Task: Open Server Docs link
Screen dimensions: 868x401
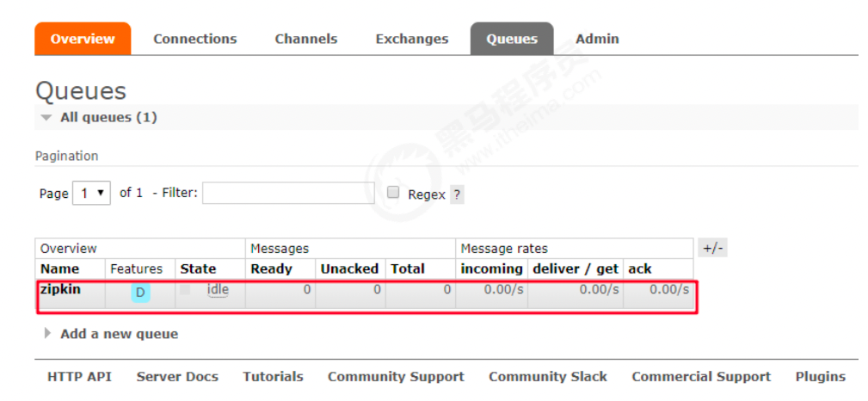Action: click(177, 376)
